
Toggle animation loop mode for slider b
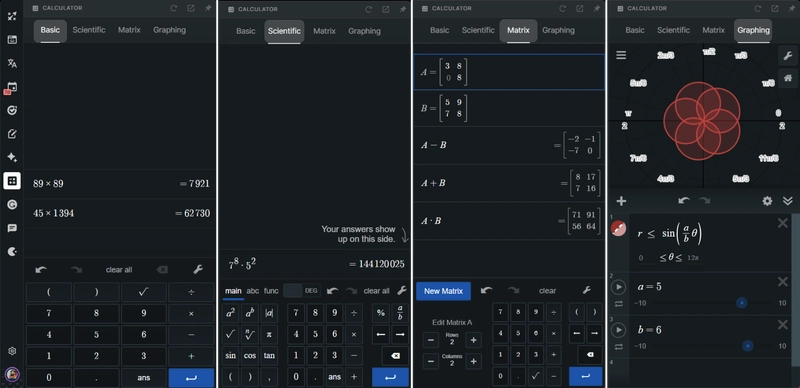pos(618,346)
